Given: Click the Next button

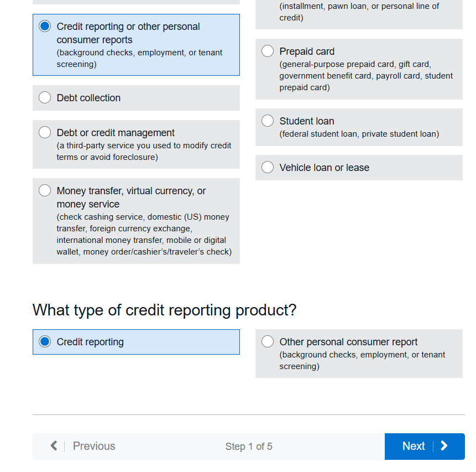Looking at the screenshot, I should [x=425, y=446].
